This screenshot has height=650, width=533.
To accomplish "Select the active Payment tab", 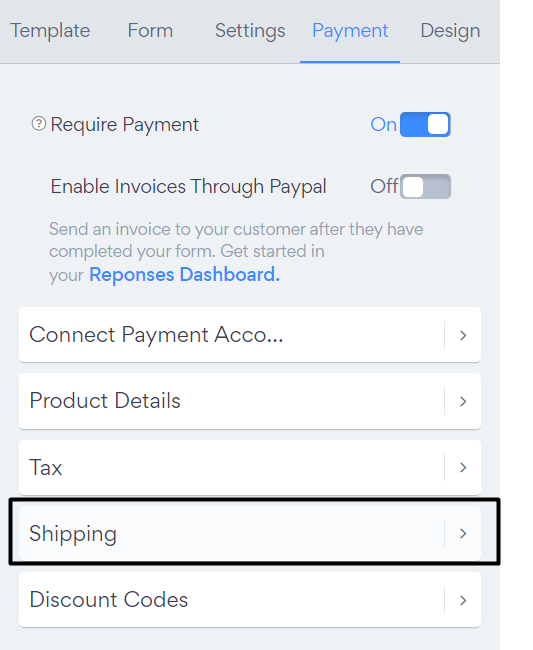I will [x=350, y=31].
